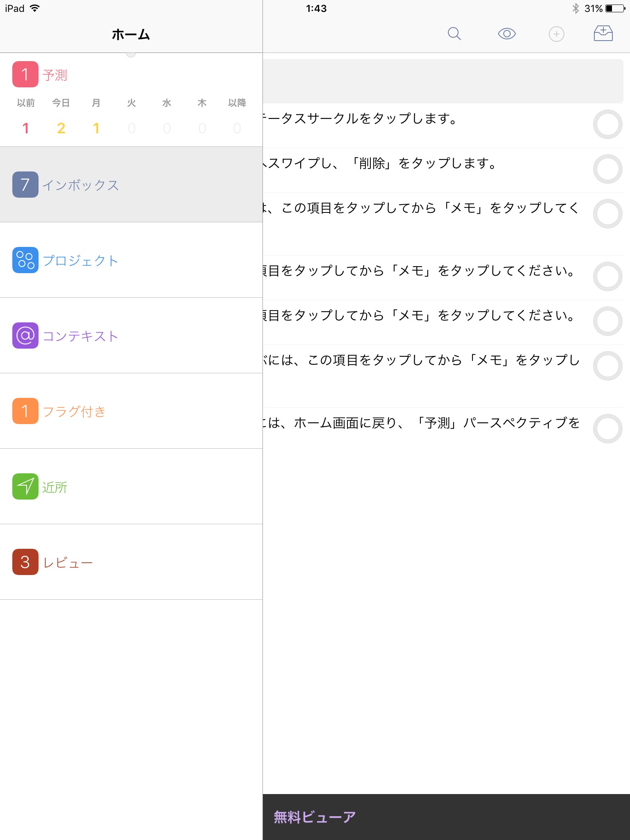630x840 pixels.
Task: Tap the add new item plus icon
Action: [556, 34]
